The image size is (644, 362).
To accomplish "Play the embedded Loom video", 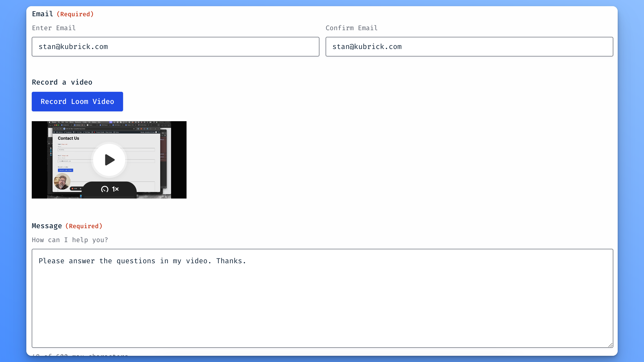I will (109, 160).
